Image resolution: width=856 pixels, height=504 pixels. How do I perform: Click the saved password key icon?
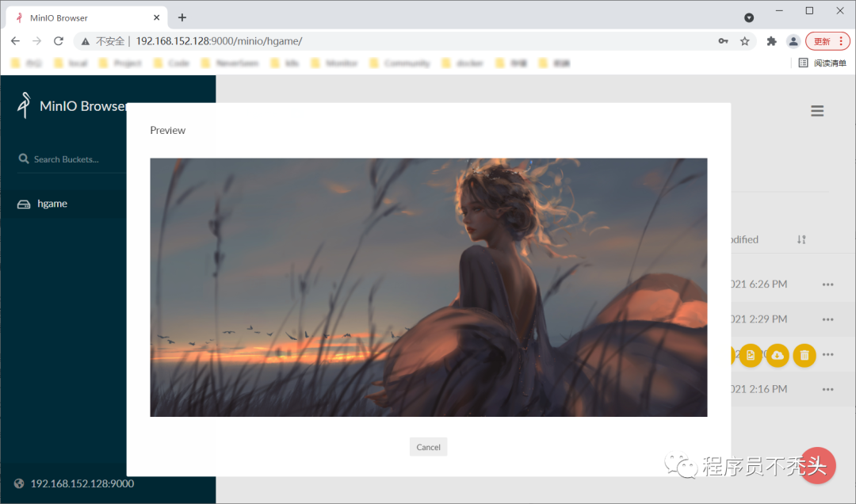click(723, 41)
